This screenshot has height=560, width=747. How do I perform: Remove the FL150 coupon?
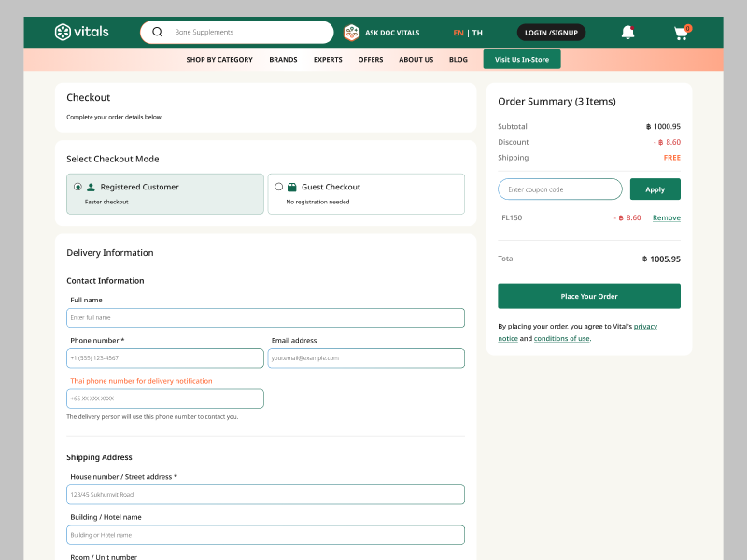click(667, 217)
